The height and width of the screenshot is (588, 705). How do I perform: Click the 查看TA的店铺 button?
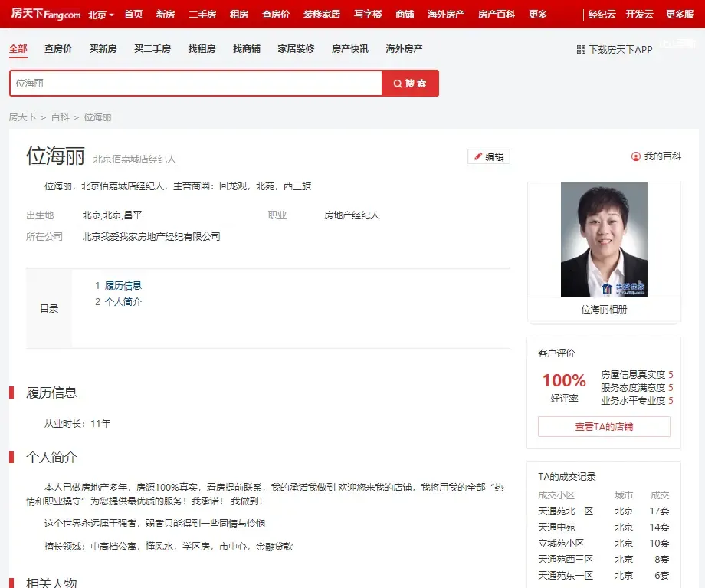603,427
